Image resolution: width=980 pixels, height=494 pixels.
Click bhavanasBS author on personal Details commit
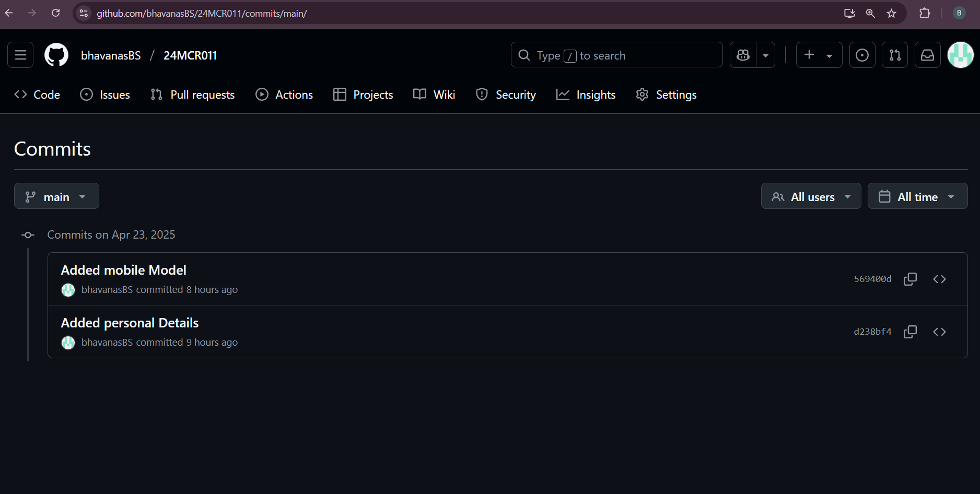(x=107, y=342)
